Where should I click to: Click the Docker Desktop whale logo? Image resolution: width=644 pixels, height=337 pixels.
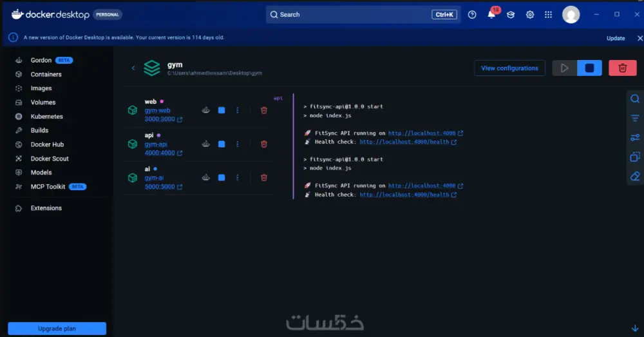click(17, 14)
